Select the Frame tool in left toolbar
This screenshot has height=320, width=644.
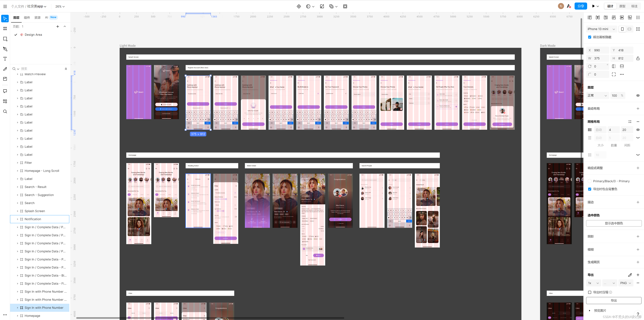[x=5, y=29]
